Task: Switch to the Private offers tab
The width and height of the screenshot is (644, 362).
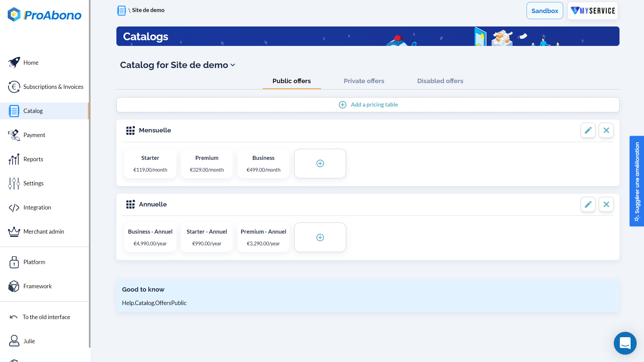Action: [364, 81]
